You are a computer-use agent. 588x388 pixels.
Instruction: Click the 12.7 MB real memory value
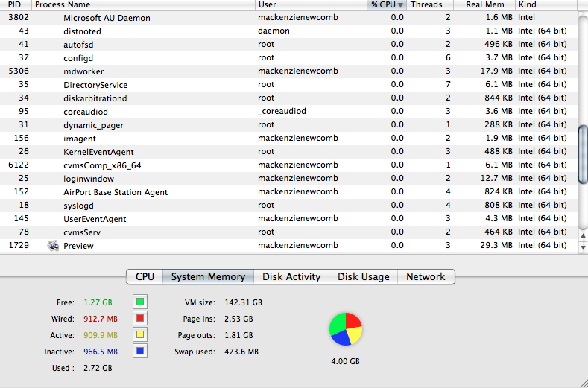pyautogui.click(x=496, y=178)
